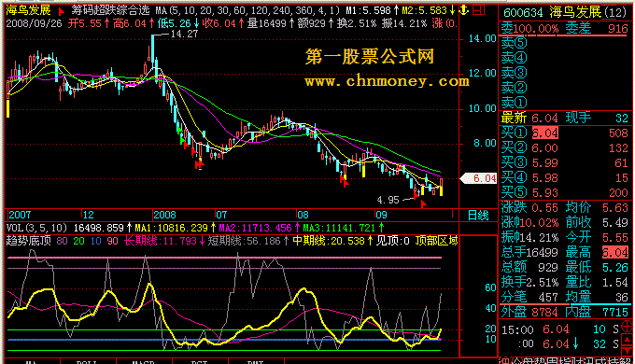Click the 最低 5.26 value
The height and width of the screenshot is (364, 635).
point(597,267)
